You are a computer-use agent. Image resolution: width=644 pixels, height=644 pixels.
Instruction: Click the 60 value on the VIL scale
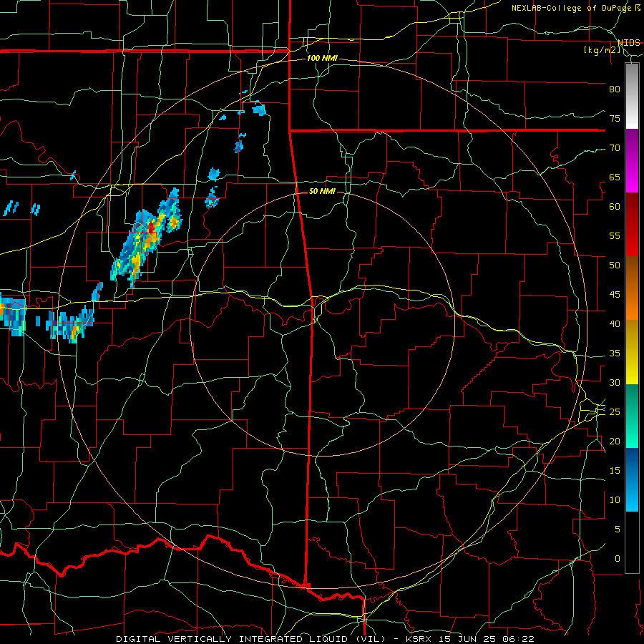615,207
